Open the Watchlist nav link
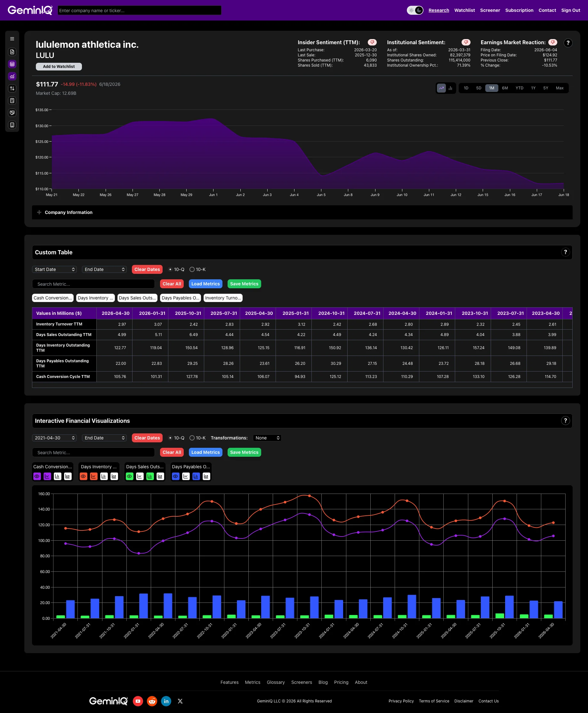Viewport: 588px width, 713px height. (x=464, y=10)
